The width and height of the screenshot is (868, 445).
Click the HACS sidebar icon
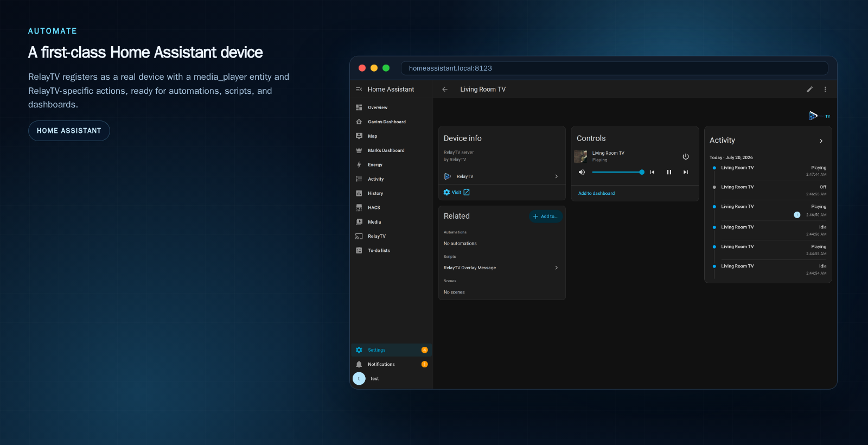[x=359, y=208]
